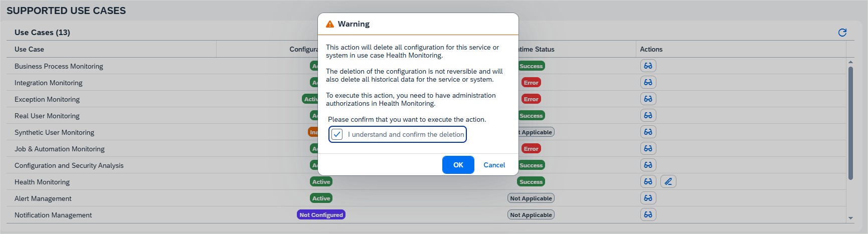This screenshot has width=868, height=234.
Task: Click glasses icon for Notification Management
Action: pos(648,215)
